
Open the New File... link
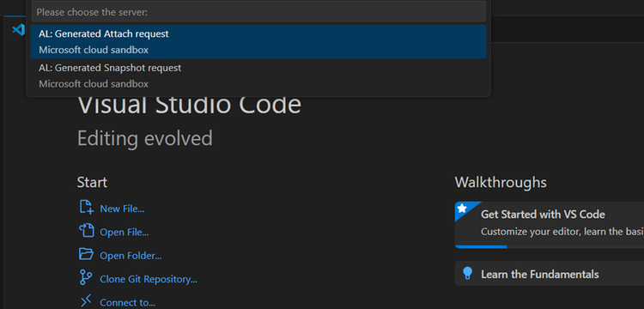(122, 209)
